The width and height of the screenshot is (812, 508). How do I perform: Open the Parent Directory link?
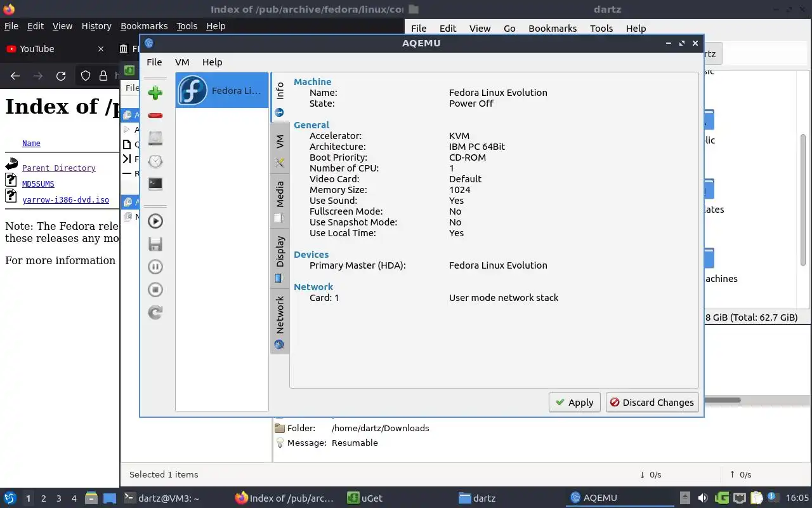(x=59, y=168)
